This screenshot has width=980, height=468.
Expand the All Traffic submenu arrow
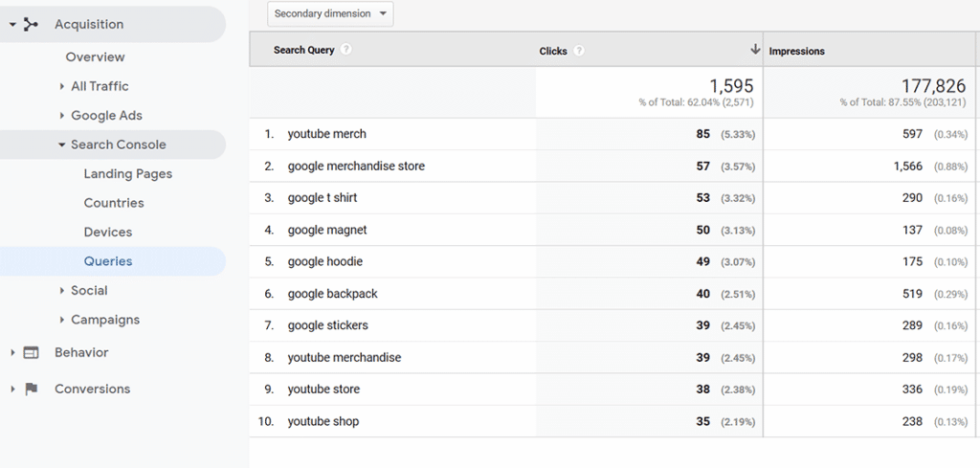(x=62, y=86)
